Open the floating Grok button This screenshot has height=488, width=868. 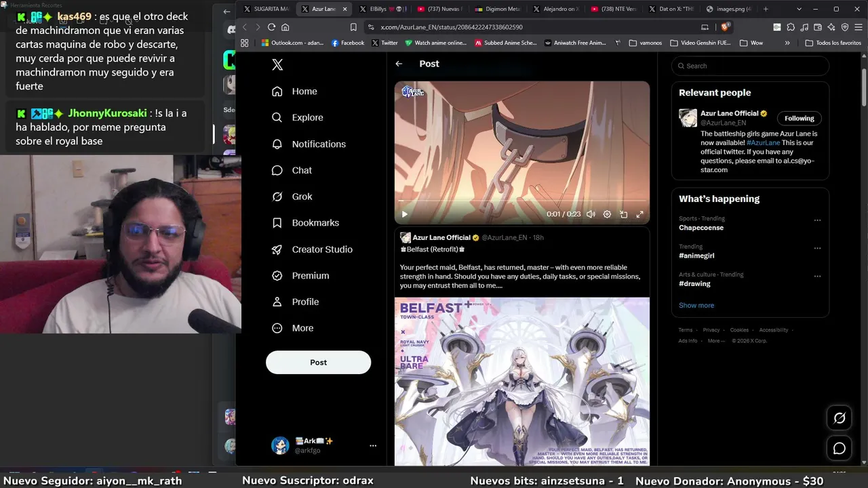[x=840, y=418]
